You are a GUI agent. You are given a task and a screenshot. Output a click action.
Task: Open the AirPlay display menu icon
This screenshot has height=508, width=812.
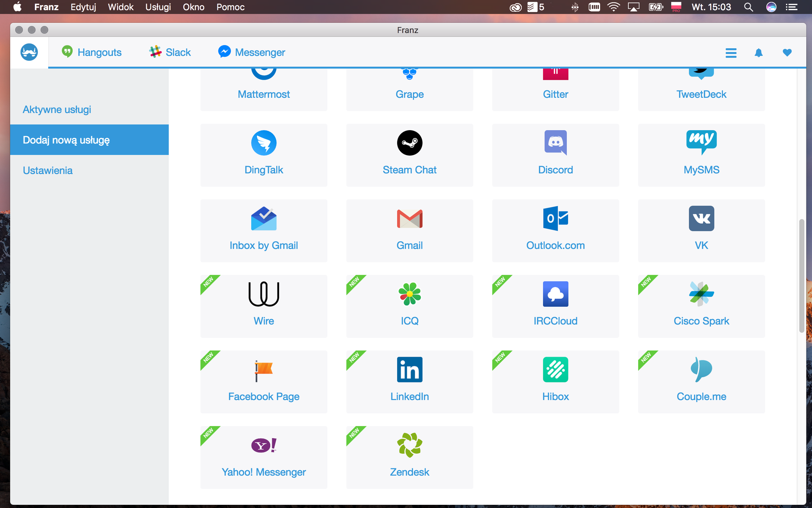[x=633, y=7]
